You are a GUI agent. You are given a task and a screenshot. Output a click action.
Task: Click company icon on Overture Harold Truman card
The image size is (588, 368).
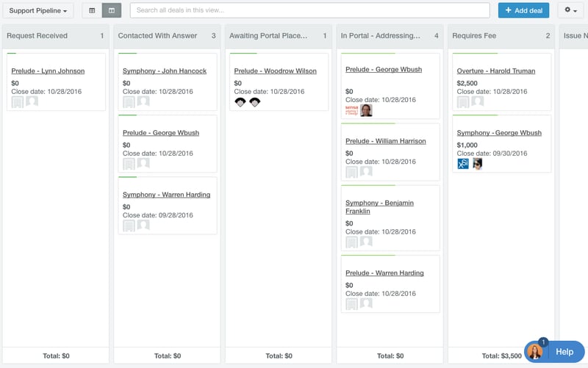coord(463,102)
